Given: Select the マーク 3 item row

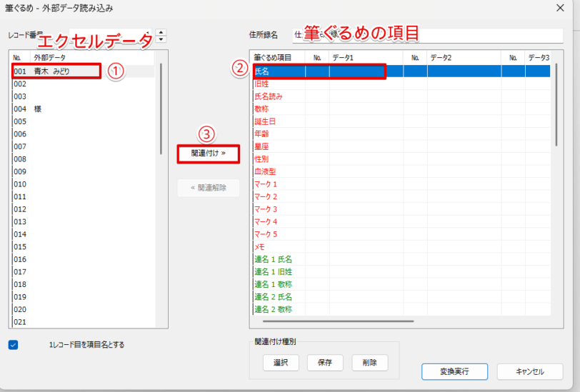Looking at the screenshot, I should click(401, 209).
